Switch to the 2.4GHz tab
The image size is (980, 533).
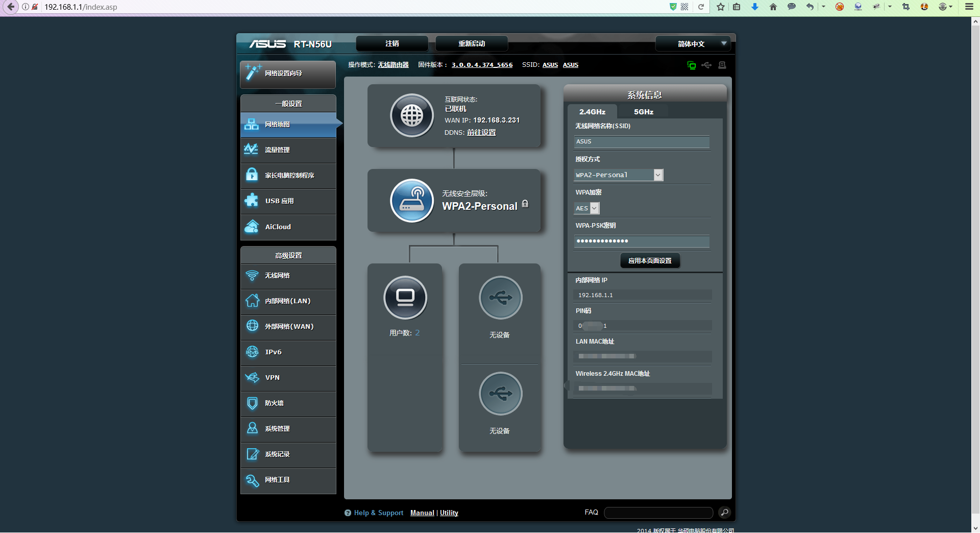592,112
